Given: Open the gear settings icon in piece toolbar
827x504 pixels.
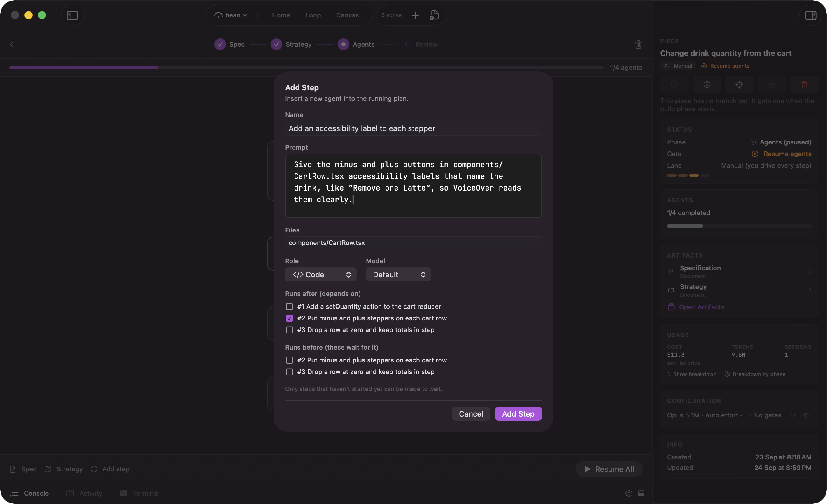Looking at the screenshot, I should pyautogui.click(x=707, y=84).
